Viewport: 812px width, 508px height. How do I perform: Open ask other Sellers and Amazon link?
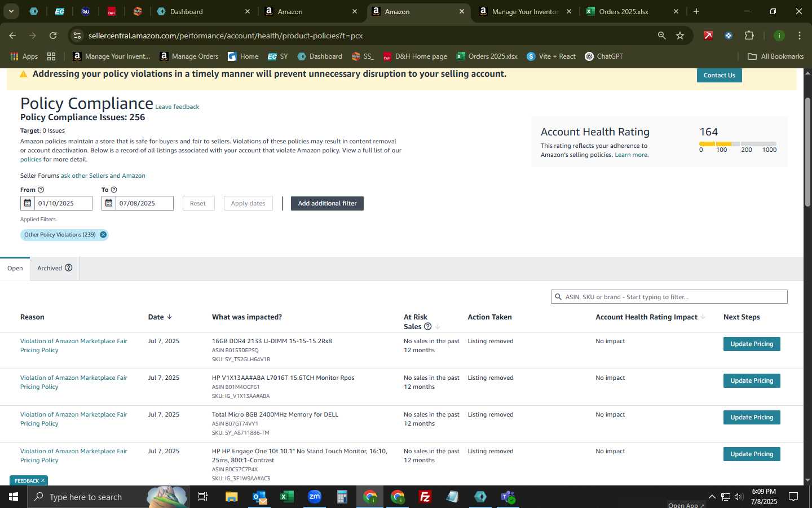coord(103,176)
